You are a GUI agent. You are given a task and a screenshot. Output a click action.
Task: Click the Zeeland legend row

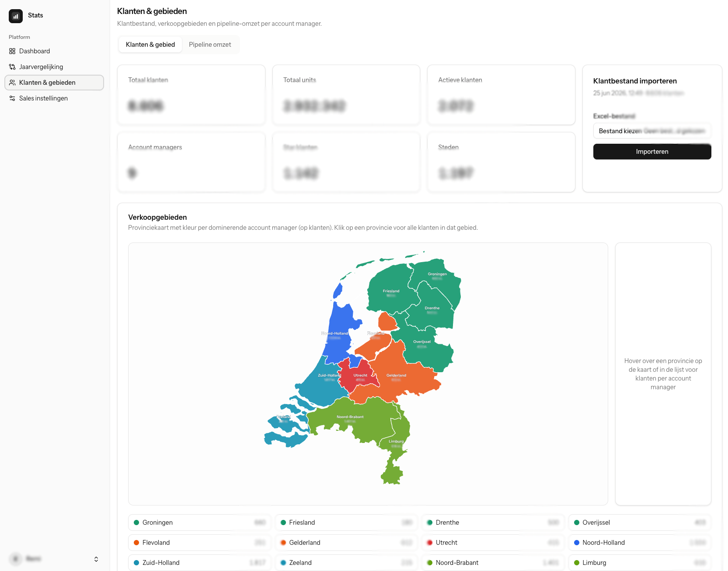tap(346, 563)
